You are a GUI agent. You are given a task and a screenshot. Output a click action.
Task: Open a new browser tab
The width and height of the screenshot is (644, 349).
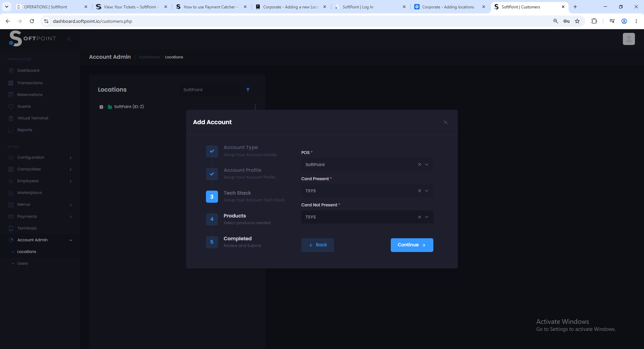point(575,7)
